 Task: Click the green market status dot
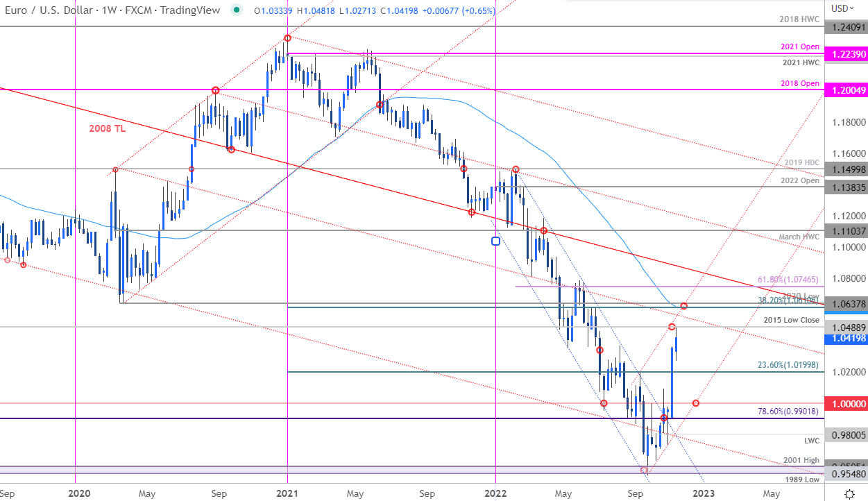tap(239, 10)
